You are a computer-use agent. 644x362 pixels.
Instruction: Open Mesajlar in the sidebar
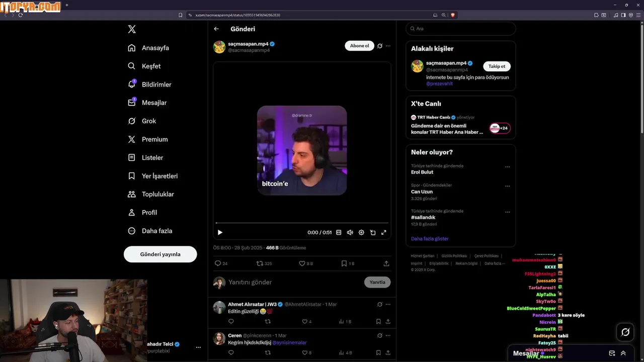click(147, 103)
